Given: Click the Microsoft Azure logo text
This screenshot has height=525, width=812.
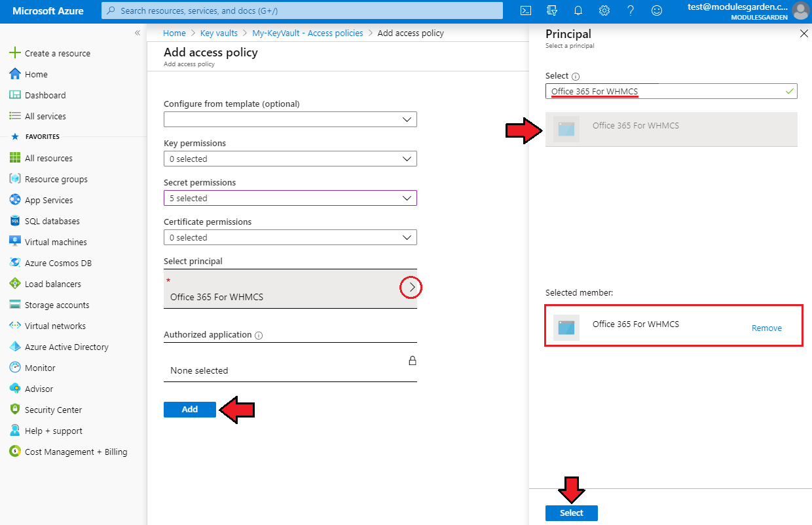Looking at the screenshot, I should click(x=48, y=10).
